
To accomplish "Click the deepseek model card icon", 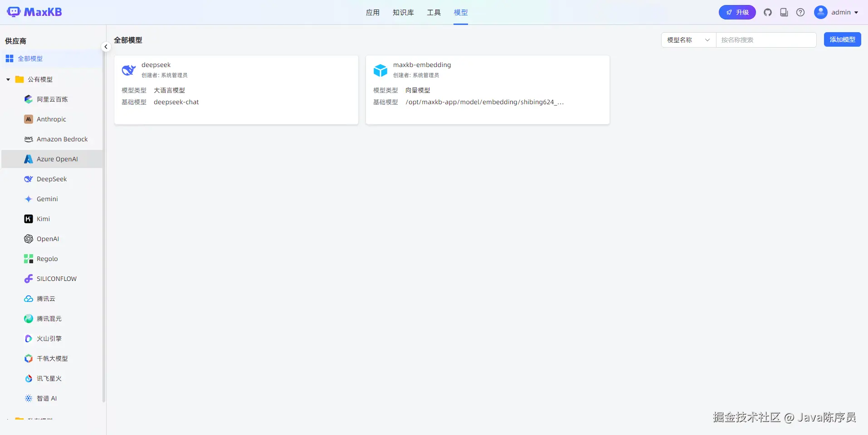I will point(129,70).
